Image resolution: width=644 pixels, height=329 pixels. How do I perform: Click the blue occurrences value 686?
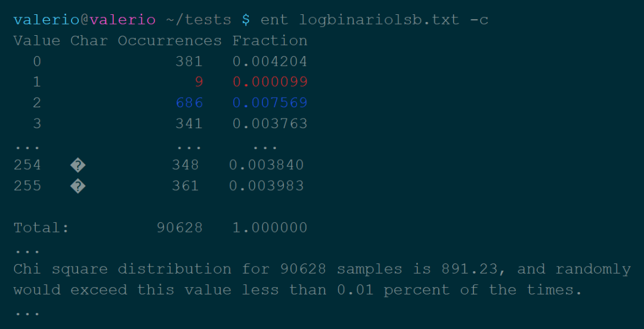pos(189,103)
